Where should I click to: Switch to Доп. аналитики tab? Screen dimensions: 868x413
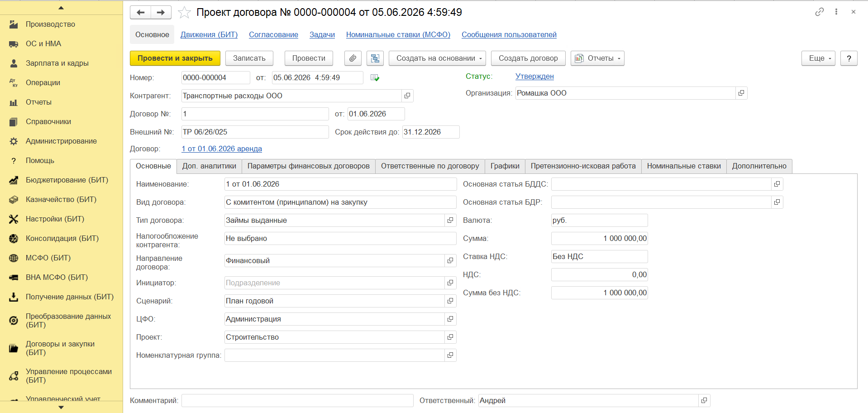click(x=209, y=166)
